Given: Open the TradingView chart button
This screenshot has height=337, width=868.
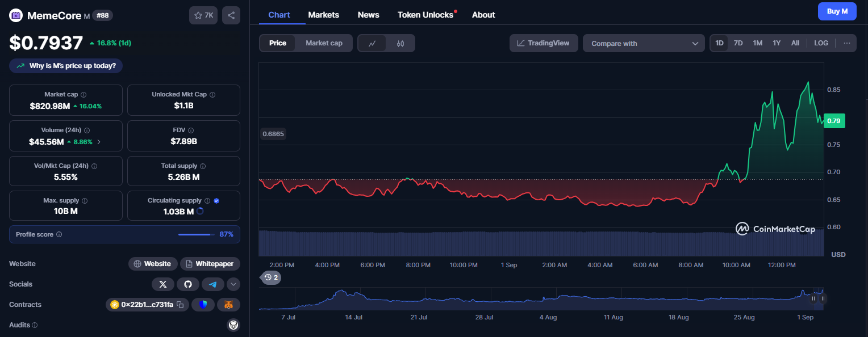Looking at the screenshot, I should tap(544, 43).
